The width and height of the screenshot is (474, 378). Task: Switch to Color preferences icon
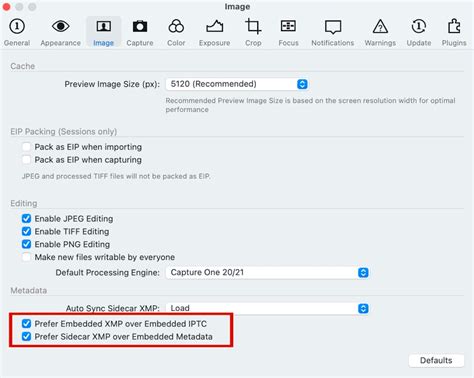point(176,32)
